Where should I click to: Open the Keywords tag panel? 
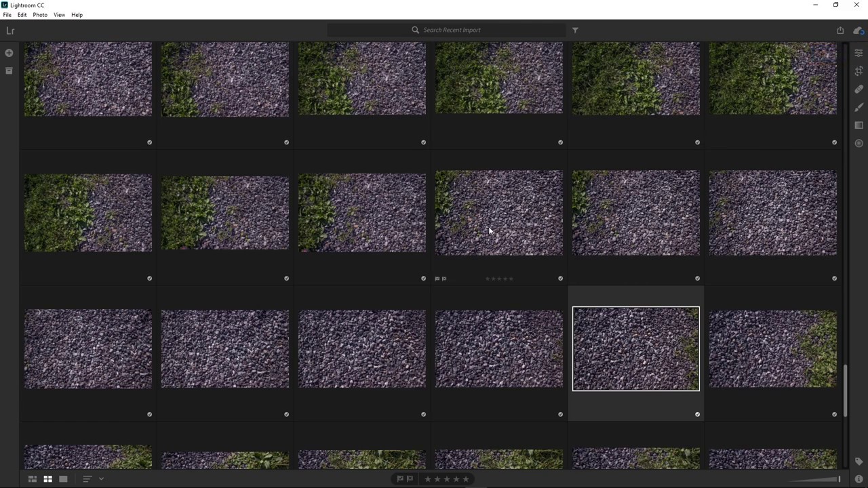tap(859, 462)
